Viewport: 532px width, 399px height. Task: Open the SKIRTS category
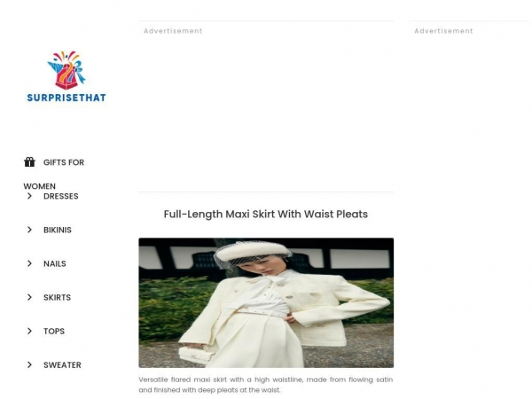57,297
